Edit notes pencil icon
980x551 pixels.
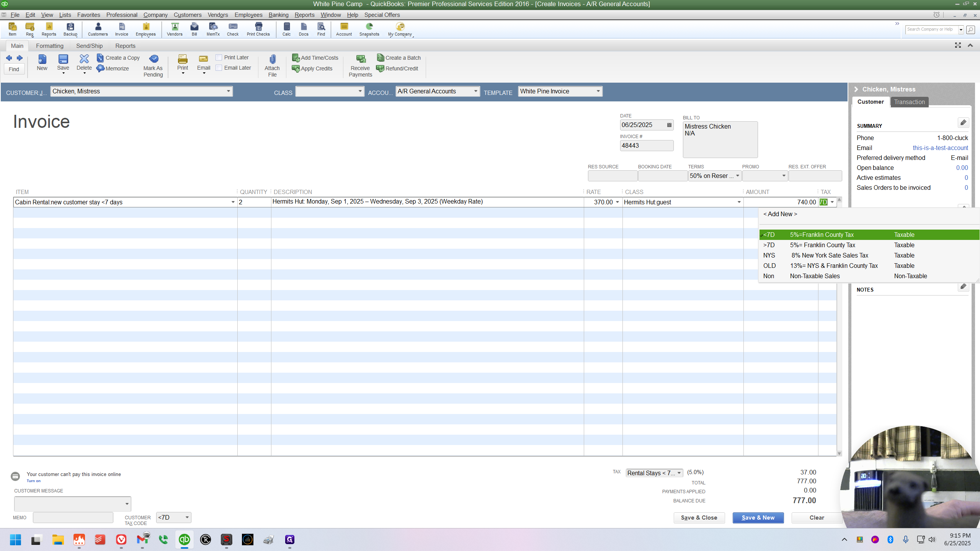pos(963,286)
